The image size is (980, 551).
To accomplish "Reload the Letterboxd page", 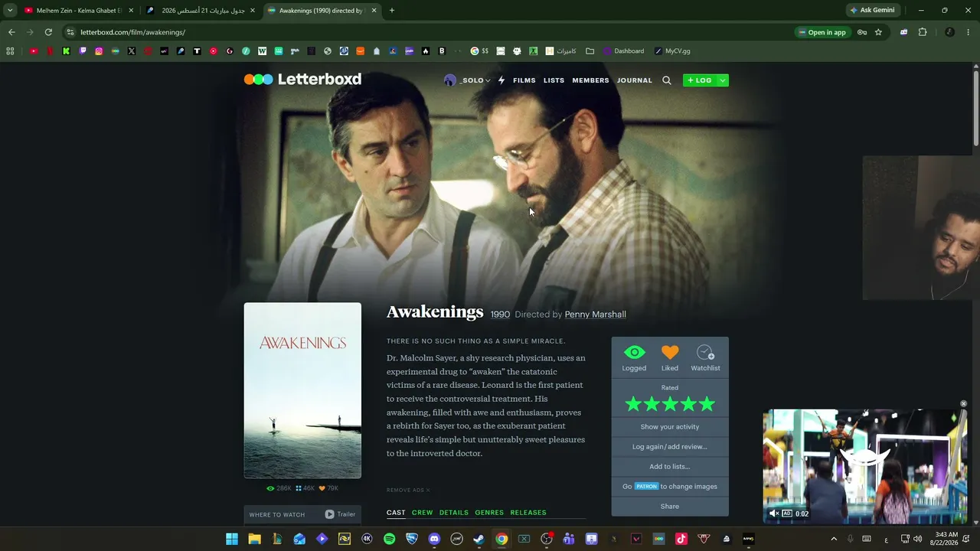I will [x=48, y=32].
